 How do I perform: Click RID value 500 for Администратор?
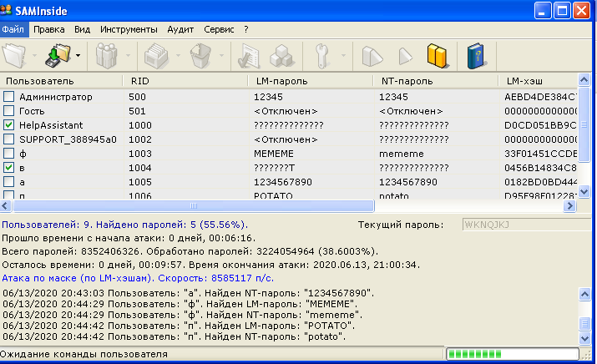coord(137,97)
